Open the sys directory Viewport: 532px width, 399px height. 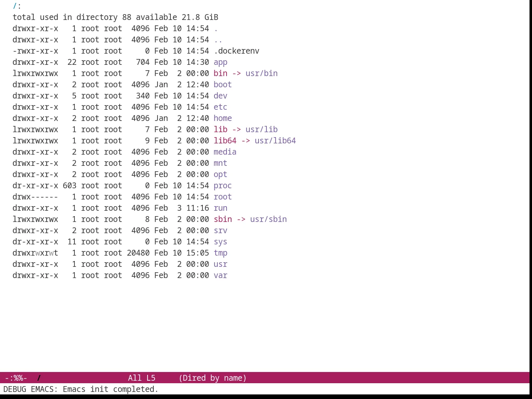220,241
